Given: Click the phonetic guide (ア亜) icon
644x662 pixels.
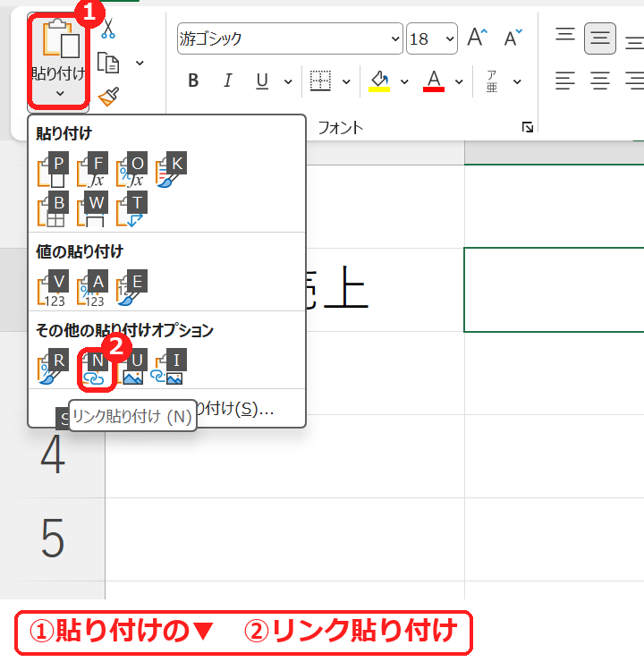Looking at the screenshot, I should (x=492, y=81).
